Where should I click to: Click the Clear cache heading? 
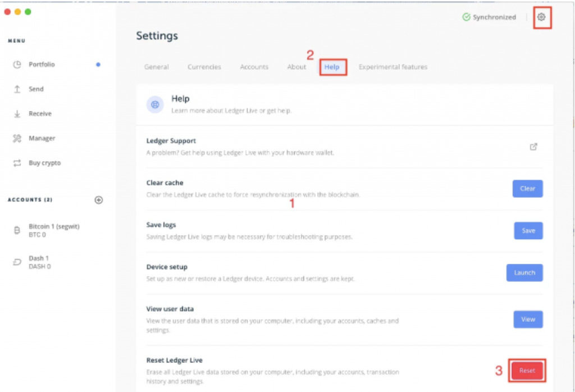(165, 183)
